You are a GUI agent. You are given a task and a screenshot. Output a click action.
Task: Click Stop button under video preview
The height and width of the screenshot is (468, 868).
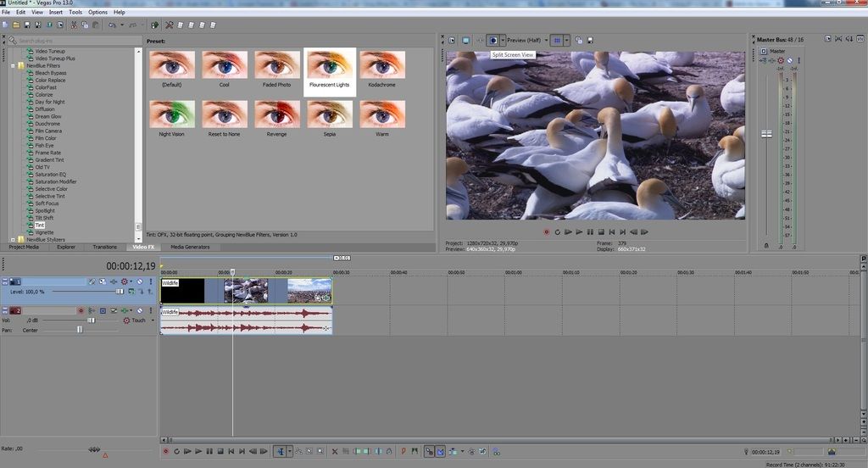[601, 232]
